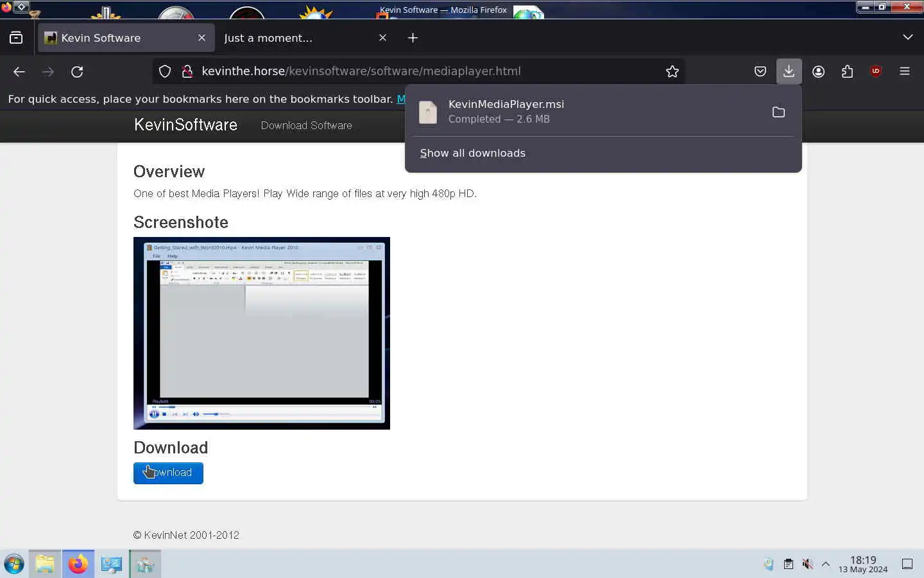
Task: Open Firefox account icon
Action: 818,71
